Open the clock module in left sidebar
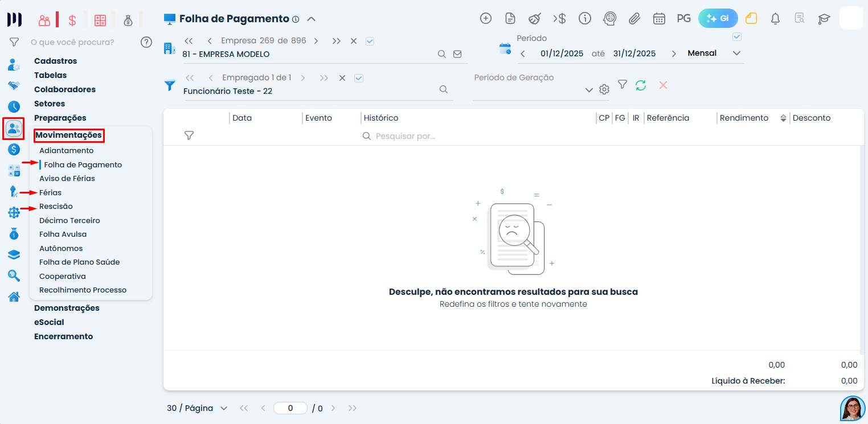Screen dimensions: 868x424 [x=14, y=106]
